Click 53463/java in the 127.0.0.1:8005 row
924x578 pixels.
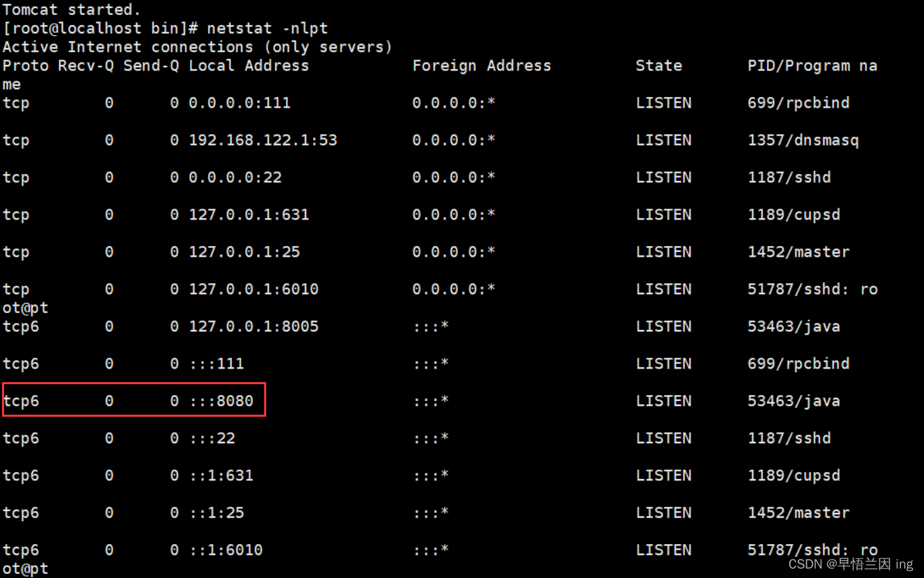(x=793, y=327)
